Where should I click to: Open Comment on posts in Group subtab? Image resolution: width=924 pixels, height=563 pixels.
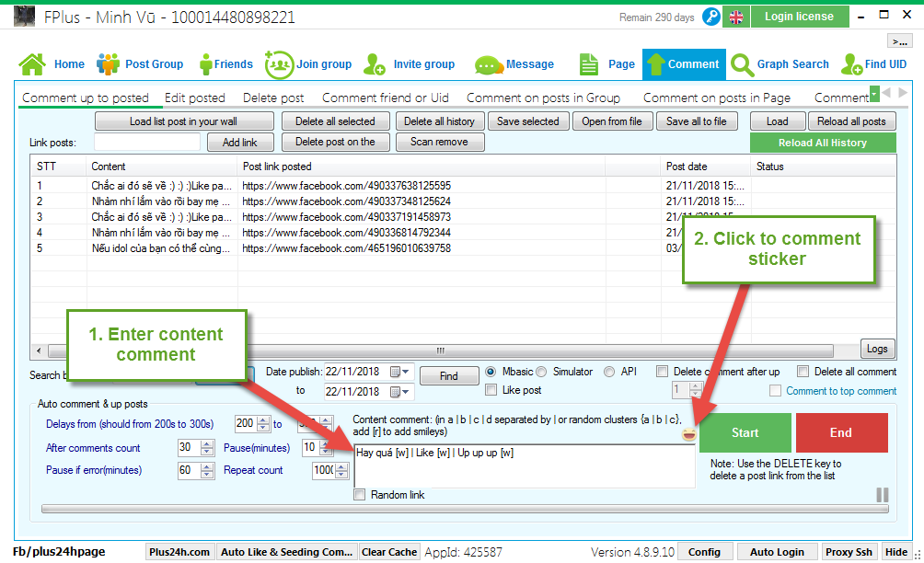(543, 98)
